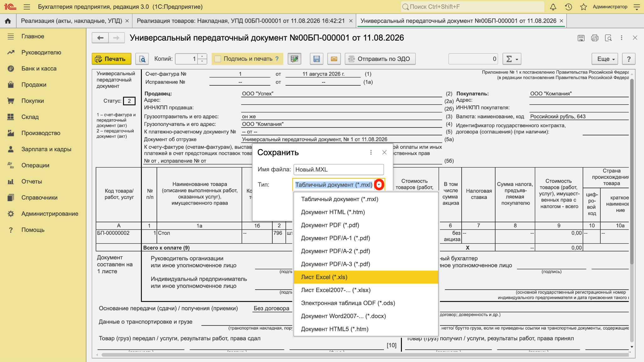Open service settings menu beside Администратор
The height and width of the screenshot is (362, 644).
pyautogui.click(x=637, y=7)
